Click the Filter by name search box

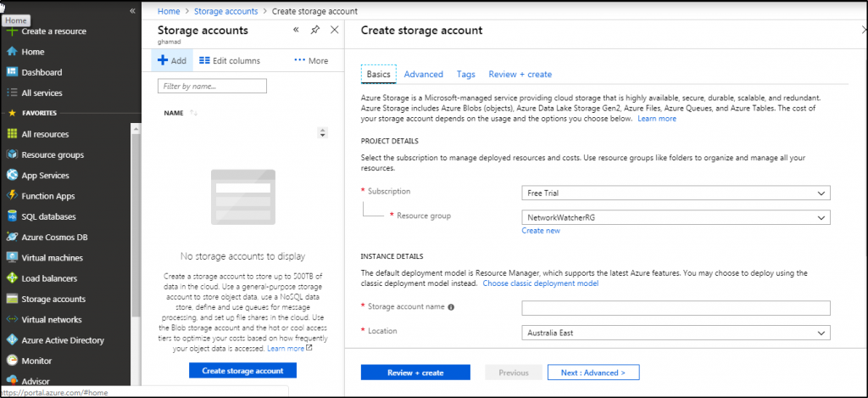pyautogui.click(x=212, y=86)
